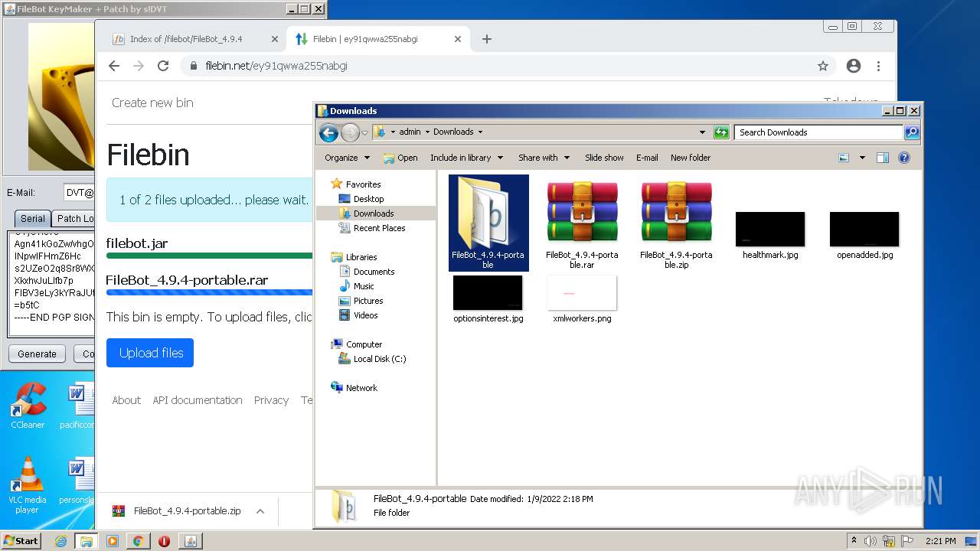The image size is (980, 551).
Task: Show download options chevron for FileBot zip
Action: [260, 511]
